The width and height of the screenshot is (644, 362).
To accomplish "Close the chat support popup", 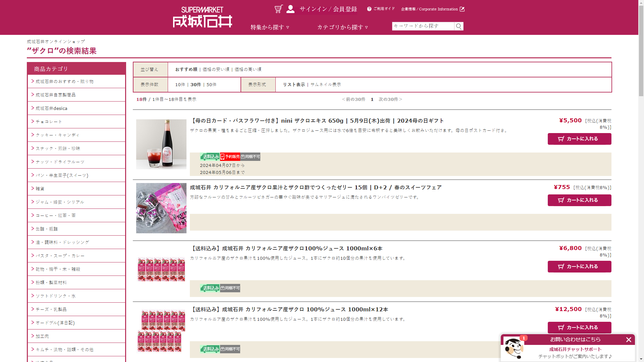I will (x=629, y=340).
